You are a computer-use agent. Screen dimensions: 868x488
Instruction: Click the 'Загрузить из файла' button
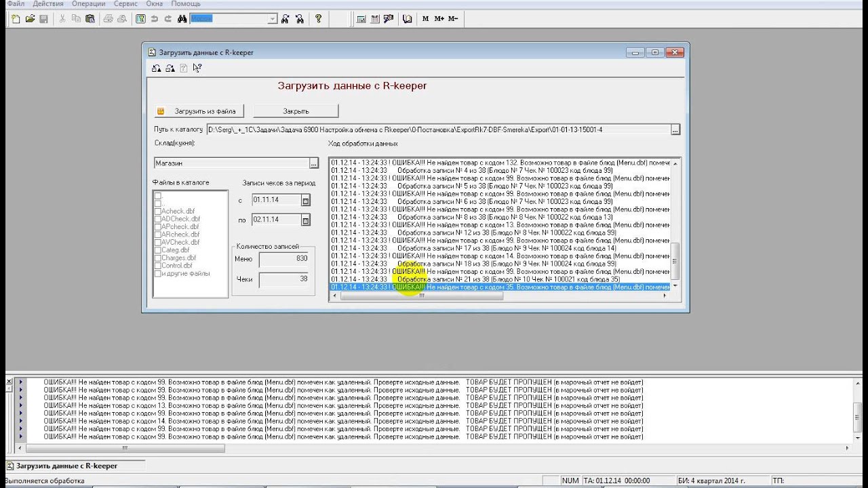199,111
